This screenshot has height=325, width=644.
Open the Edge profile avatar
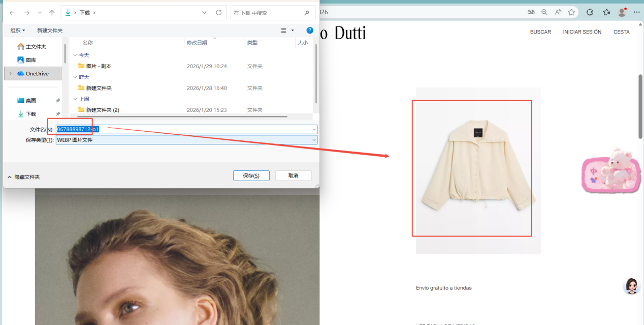622,12
